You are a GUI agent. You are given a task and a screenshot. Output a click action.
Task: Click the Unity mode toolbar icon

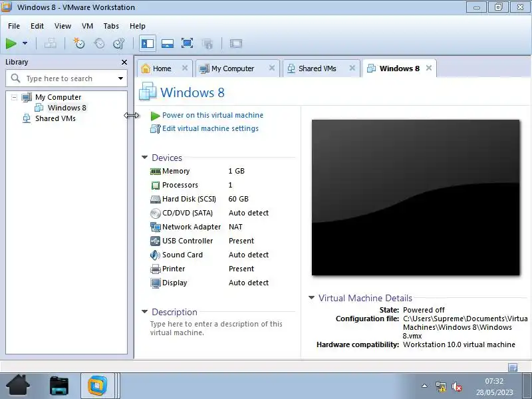click(207, 43)
